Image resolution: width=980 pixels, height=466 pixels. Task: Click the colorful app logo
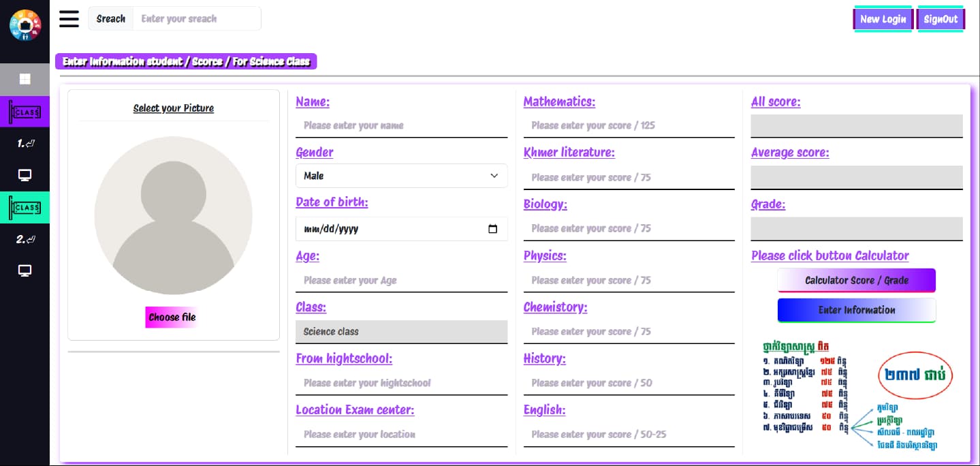pos(25,25)
